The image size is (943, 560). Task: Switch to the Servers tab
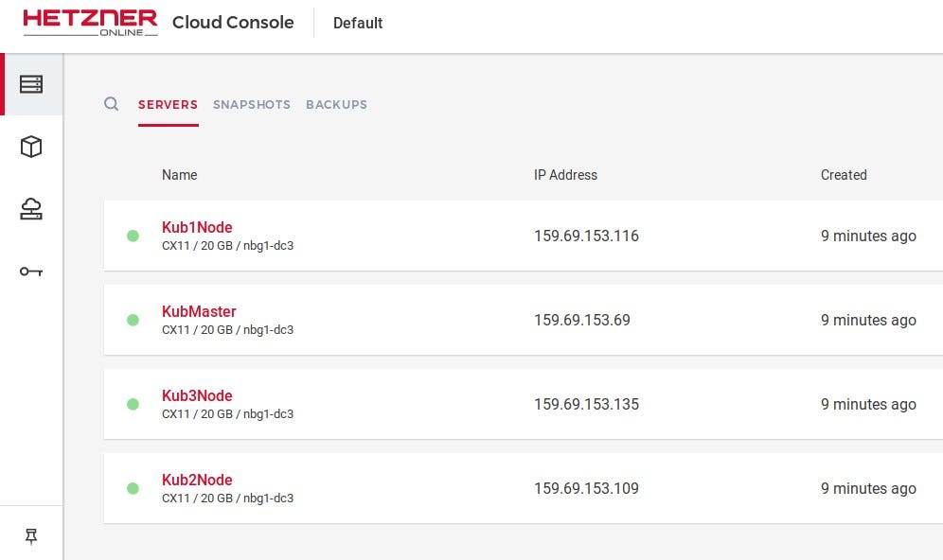click(x=168, y=105)
